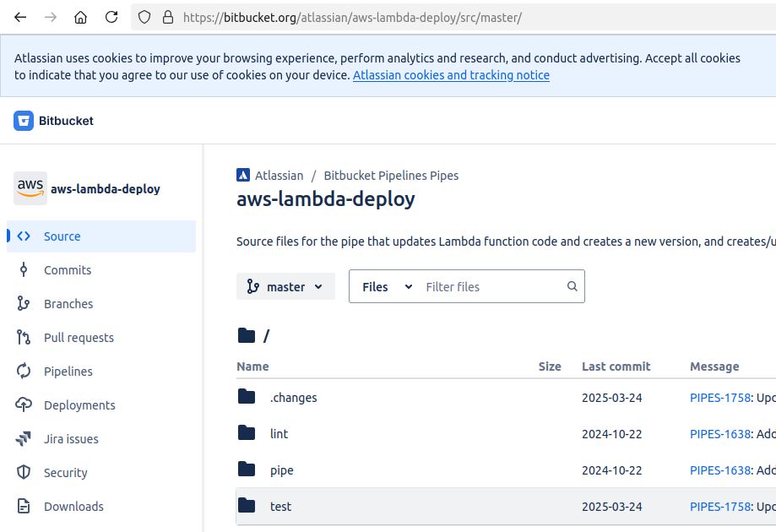
Task: Open PIPES-1638 link in lint row
Action: (x=720, y=433)
